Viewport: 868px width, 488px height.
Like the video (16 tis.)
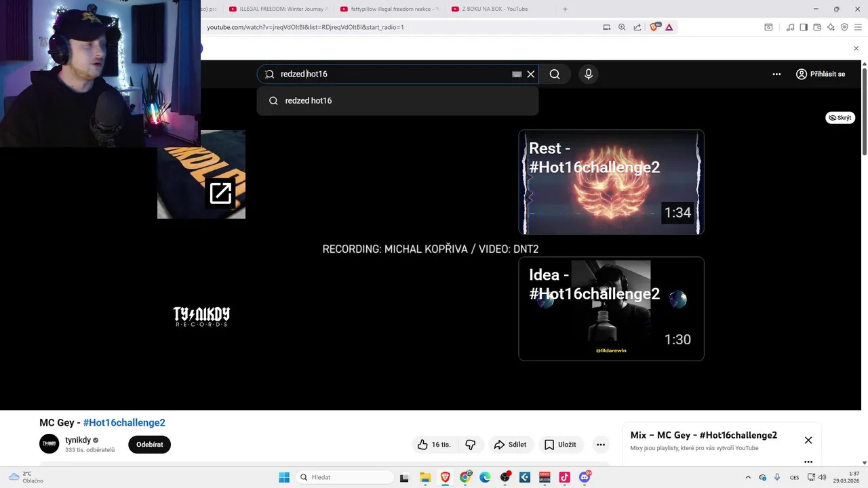click(x=434, y=445)
